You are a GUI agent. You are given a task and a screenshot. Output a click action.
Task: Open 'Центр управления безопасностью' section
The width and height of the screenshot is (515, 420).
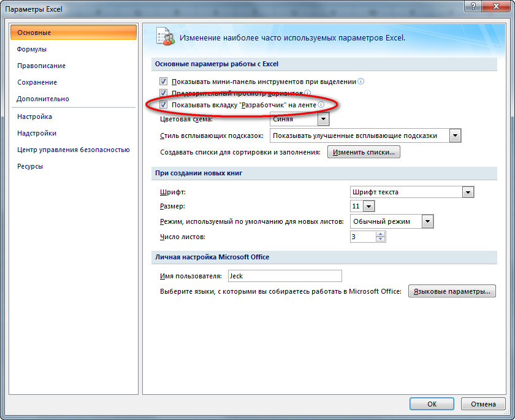tap(73, 150)
